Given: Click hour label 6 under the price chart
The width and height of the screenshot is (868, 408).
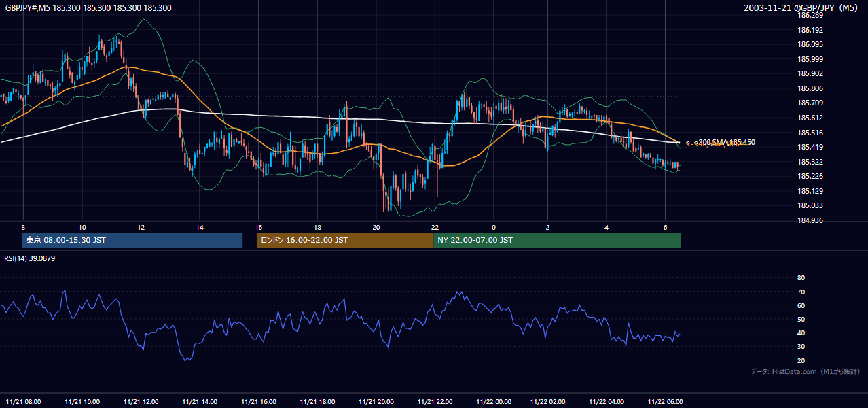Looking at the screenshot, I should click(x=665, y=227).
